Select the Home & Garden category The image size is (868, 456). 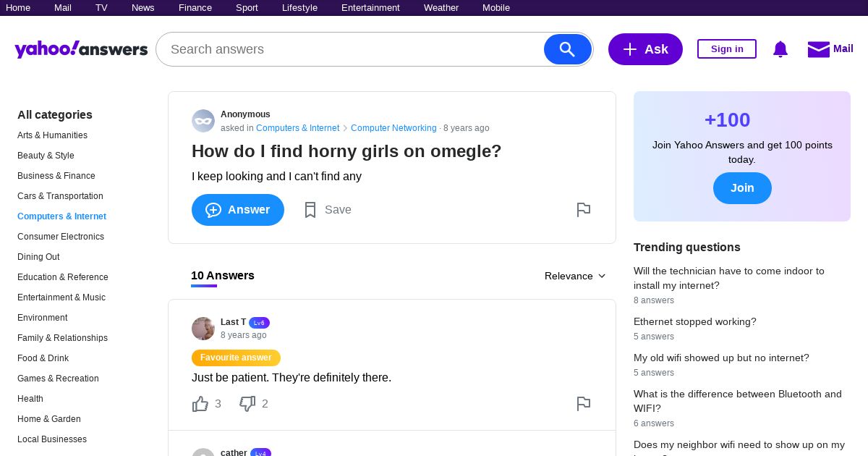(49, 419)
